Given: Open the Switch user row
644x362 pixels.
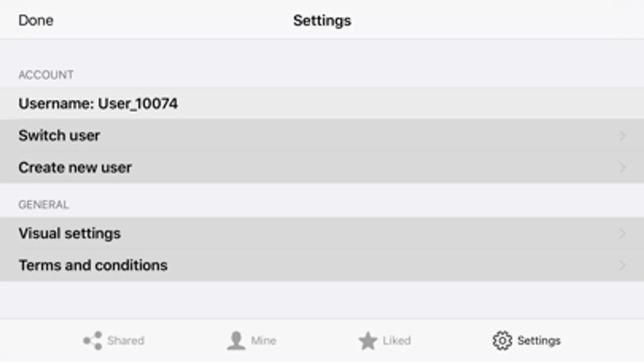Looking at the screenshot, I should point(322,136).
